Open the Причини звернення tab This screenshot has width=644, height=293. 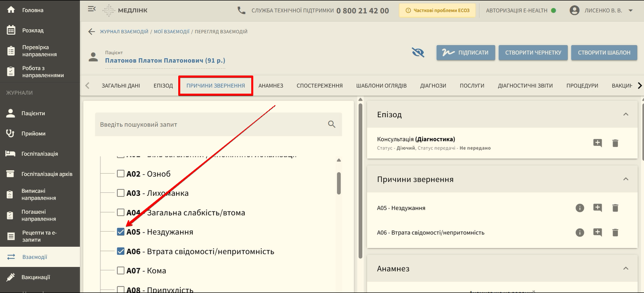coord(216,86)
